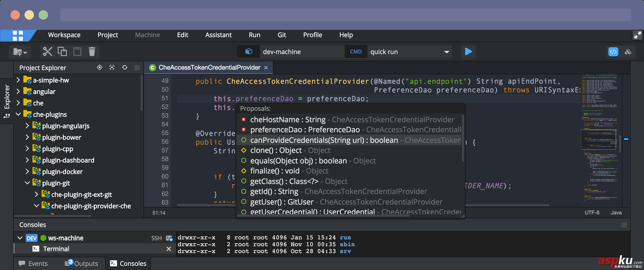644x270 pixels.
Task: Hide the Project Explorer panel
Action: (137, 68)
